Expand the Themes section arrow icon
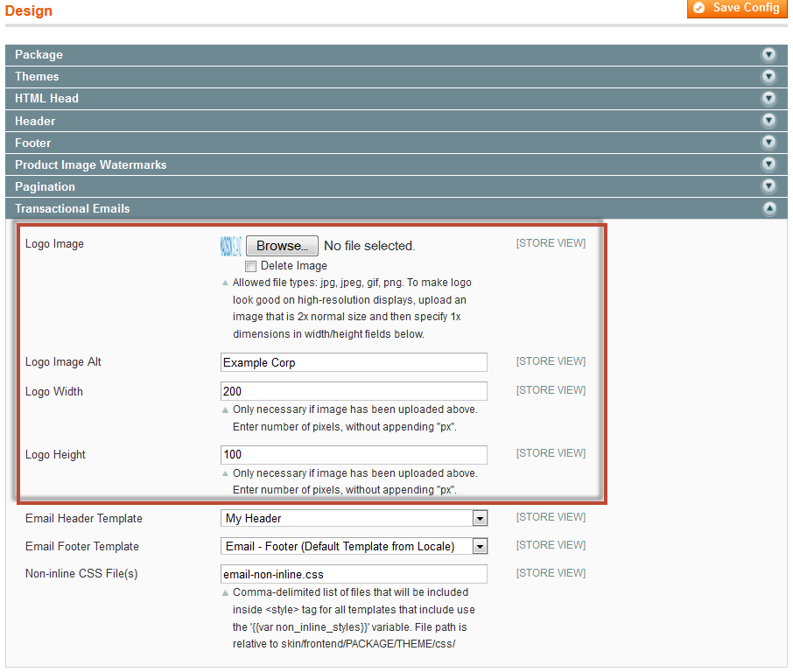The image size is (793, 672). 768,76
